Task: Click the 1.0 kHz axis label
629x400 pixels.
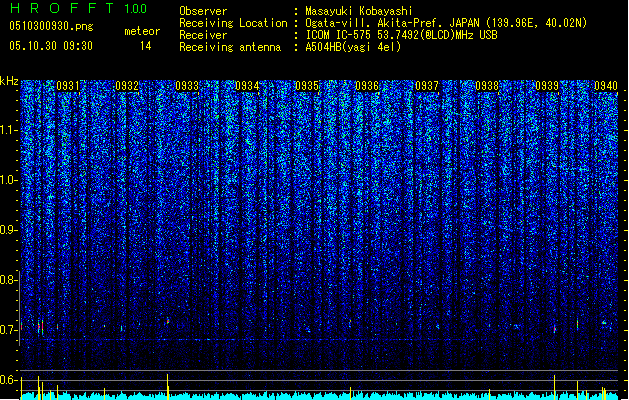Action: pos(8,180)
